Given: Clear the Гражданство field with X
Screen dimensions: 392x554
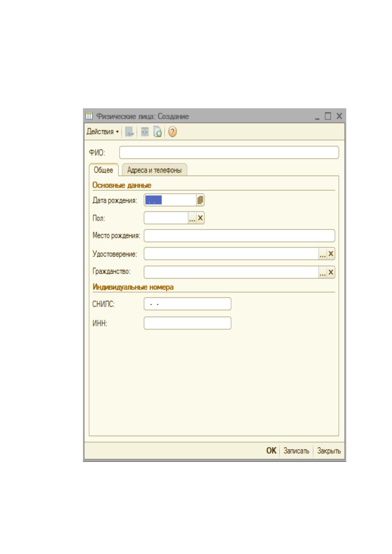Looking at the screenshot, I should (x=331, y=272).
